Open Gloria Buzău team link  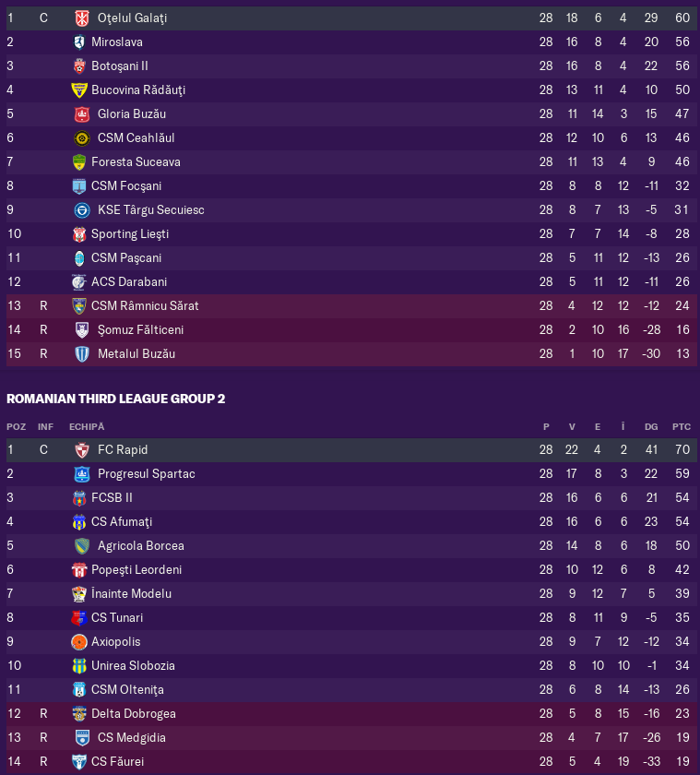pos(131,114)
